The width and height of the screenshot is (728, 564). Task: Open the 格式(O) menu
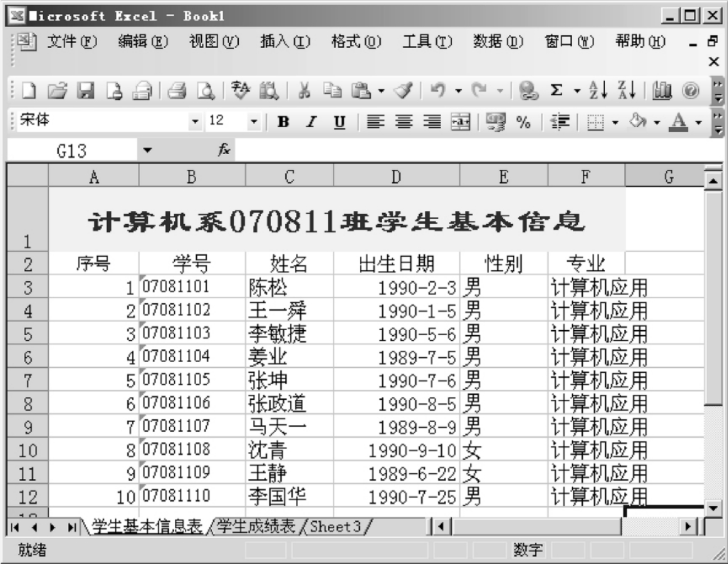coord(356,41)
